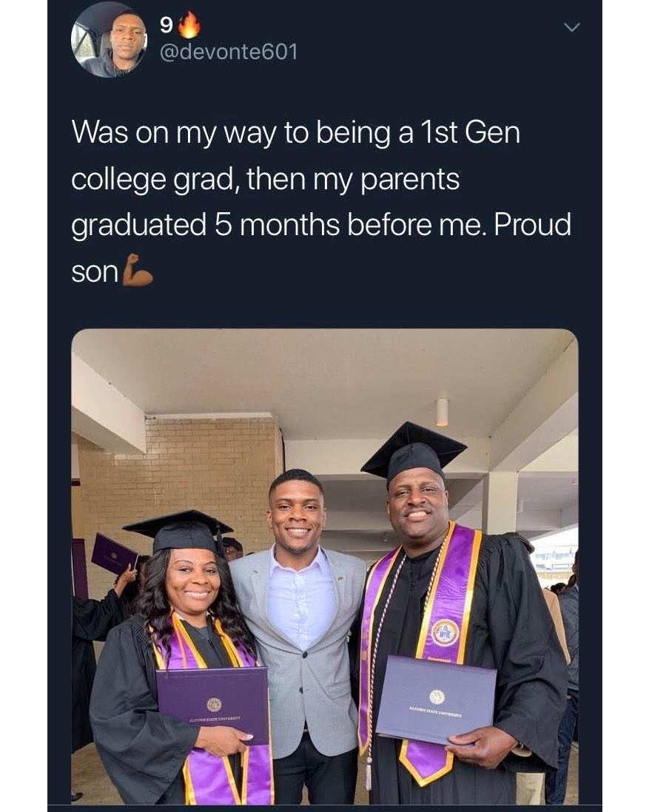Viewport: 649px width, 812px height.
Task: Open the tweet options chevron menu
Action: click(572, 28)
